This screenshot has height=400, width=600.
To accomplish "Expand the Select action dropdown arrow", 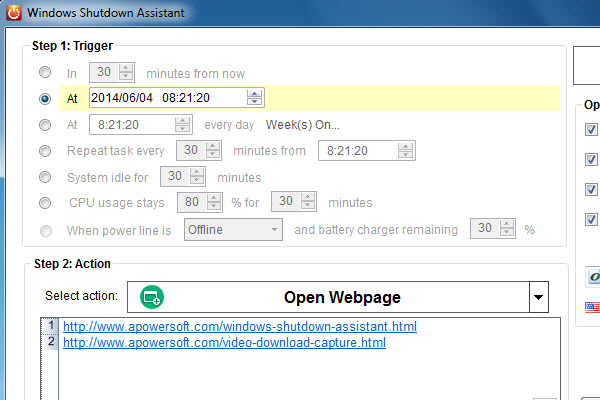I will tap(538, 297).
